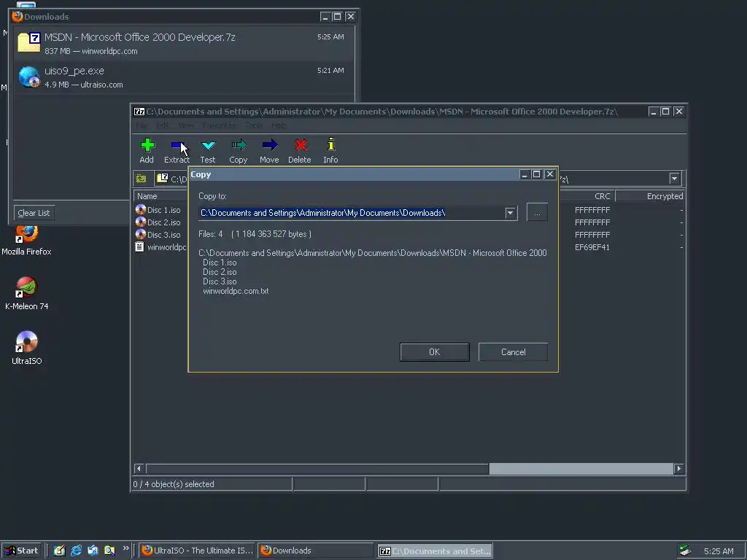Image resolution: width=747 pixels, height=560 pixels.
Task: Click the MSDN 7z archive icon in Downloads
Action: pos(29,42)
